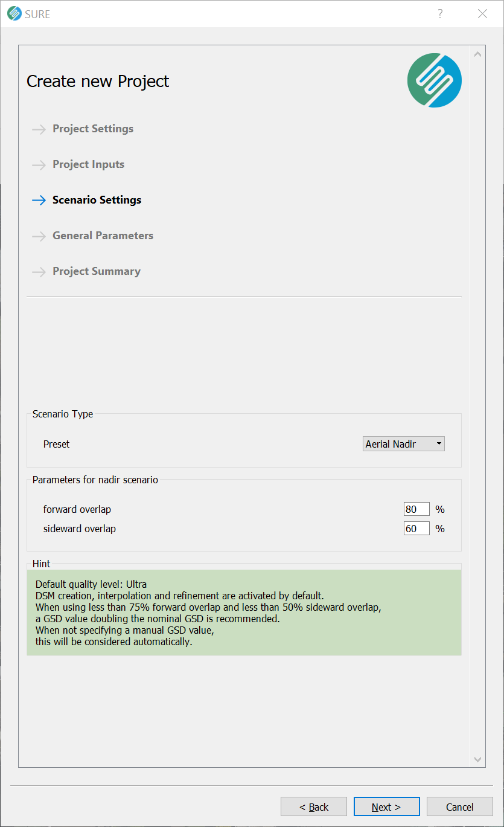Click the large SURE logo emblem

pyautogui.click(x=435, y=80)
